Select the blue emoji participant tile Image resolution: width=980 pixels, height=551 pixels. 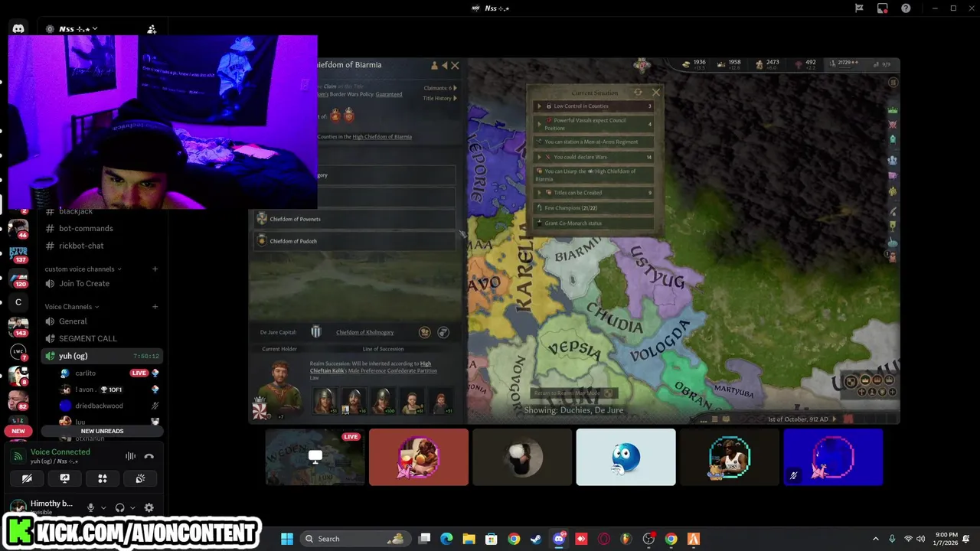click(626, 457)
